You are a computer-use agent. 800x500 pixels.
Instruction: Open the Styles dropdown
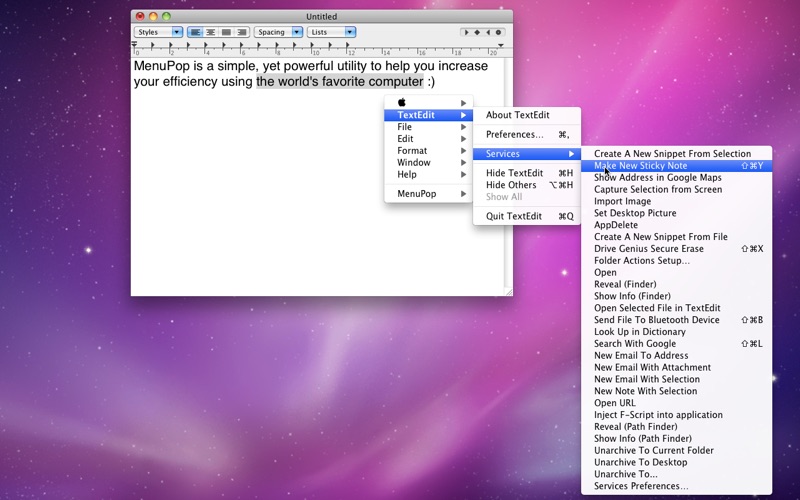point(158,32)
